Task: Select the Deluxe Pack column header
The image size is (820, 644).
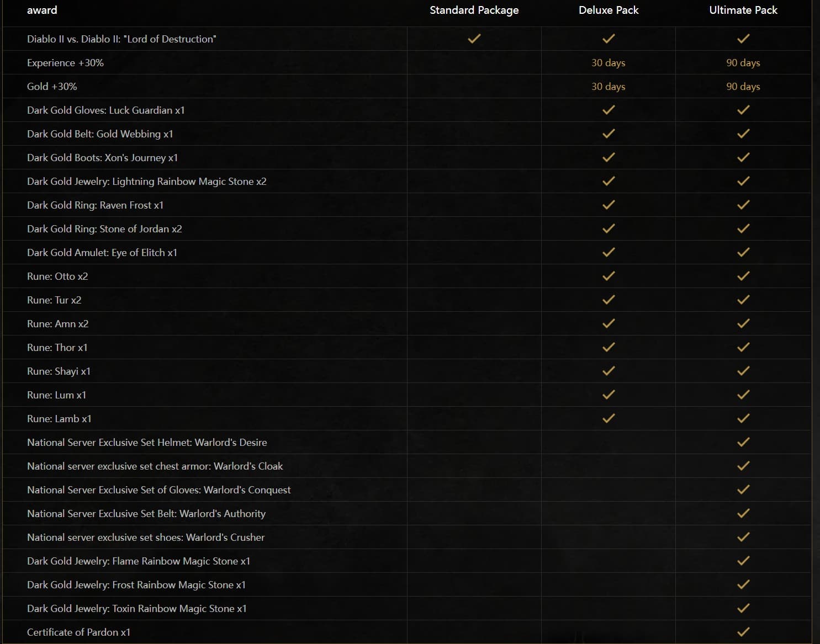Action: (609, 10)
